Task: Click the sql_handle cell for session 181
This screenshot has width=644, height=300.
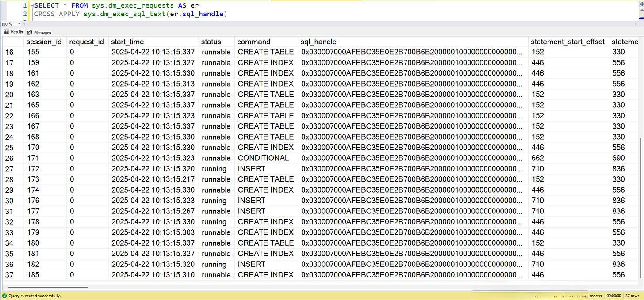Action: click(413, 254)
